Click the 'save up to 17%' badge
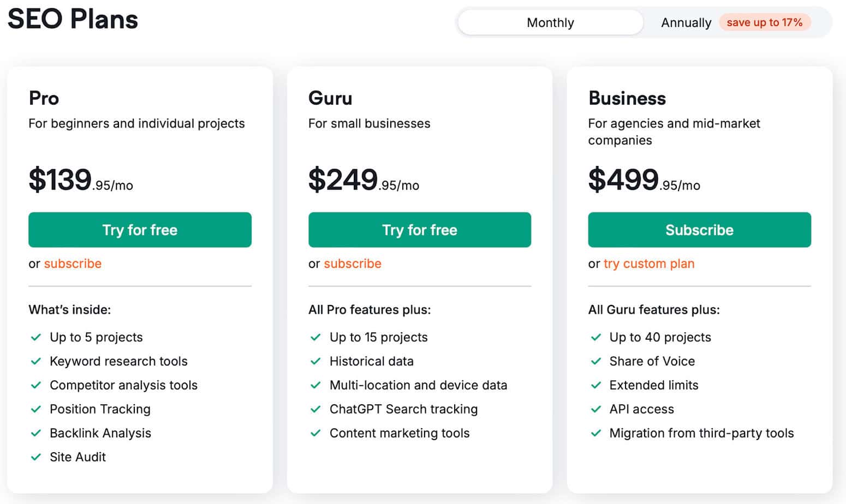This screenshot has width=846, height=504. pos(764,22)
